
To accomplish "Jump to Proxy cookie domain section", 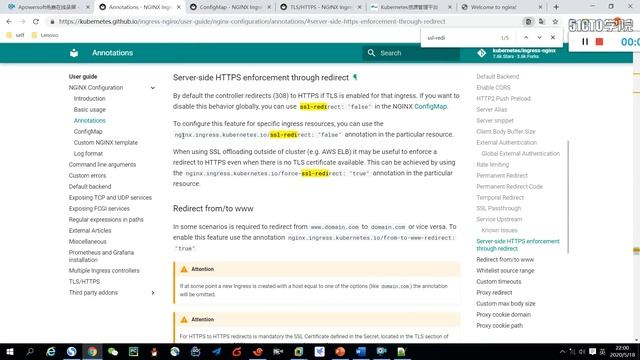I will (x=504, y=315).
